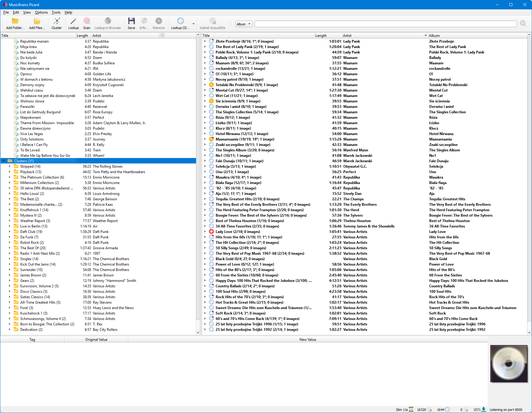The width and height of the screenshot is (532, 413).
Task: Open the Options menu
Action: click(41, 12)
